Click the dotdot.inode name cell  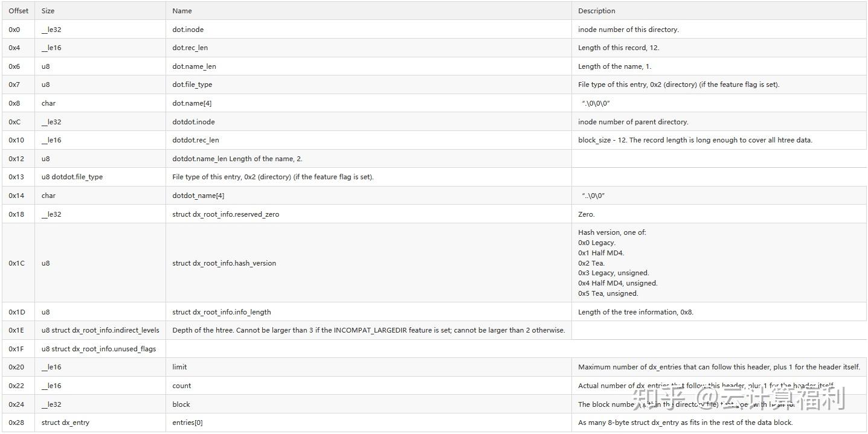pos(193,122)
